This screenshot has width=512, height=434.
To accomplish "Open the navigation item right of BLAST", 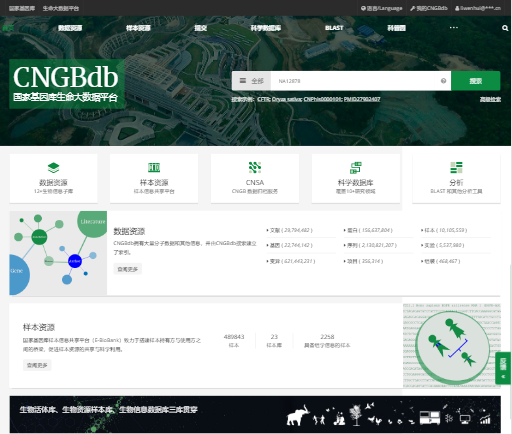I will tap(396, 28).
